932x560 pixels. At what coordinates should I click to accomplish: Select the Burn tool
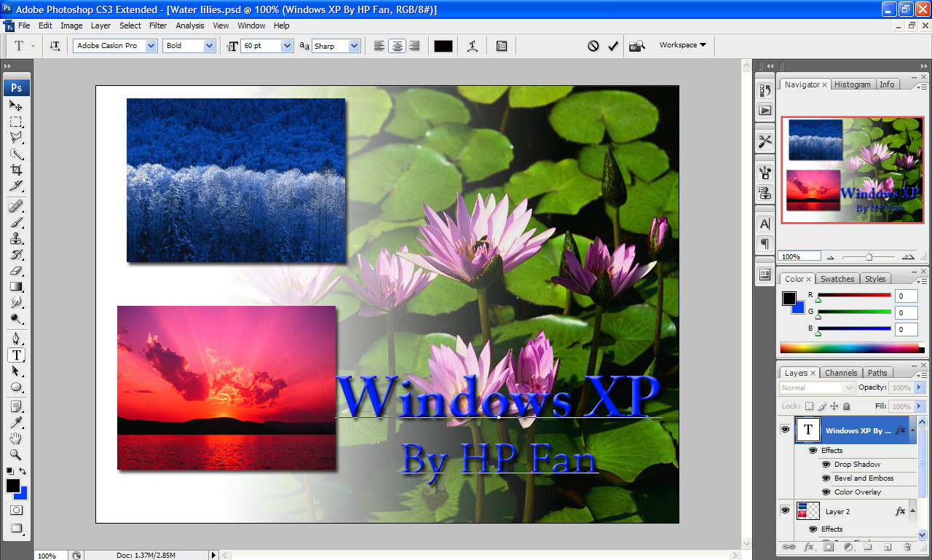pos(16,319)
